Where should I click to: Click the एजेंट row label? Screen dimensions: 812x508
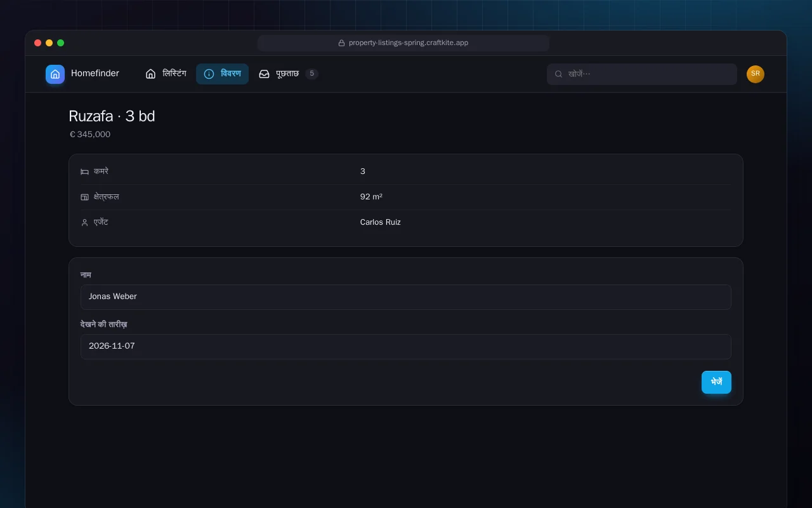pos(101,222)
